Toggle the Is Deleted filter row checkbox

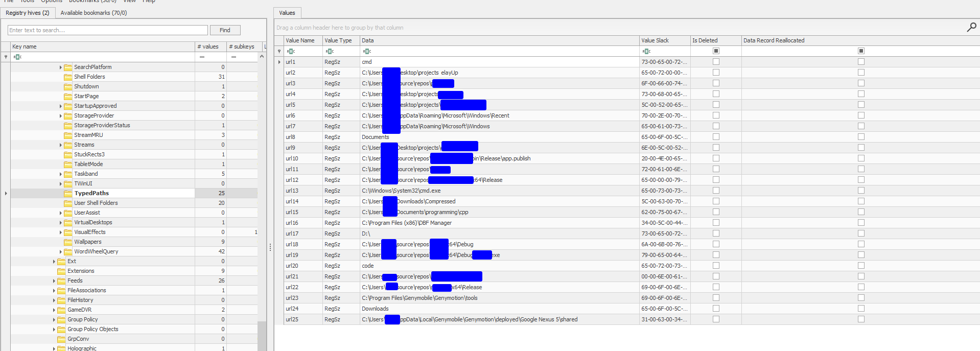(x=716, y=51)
